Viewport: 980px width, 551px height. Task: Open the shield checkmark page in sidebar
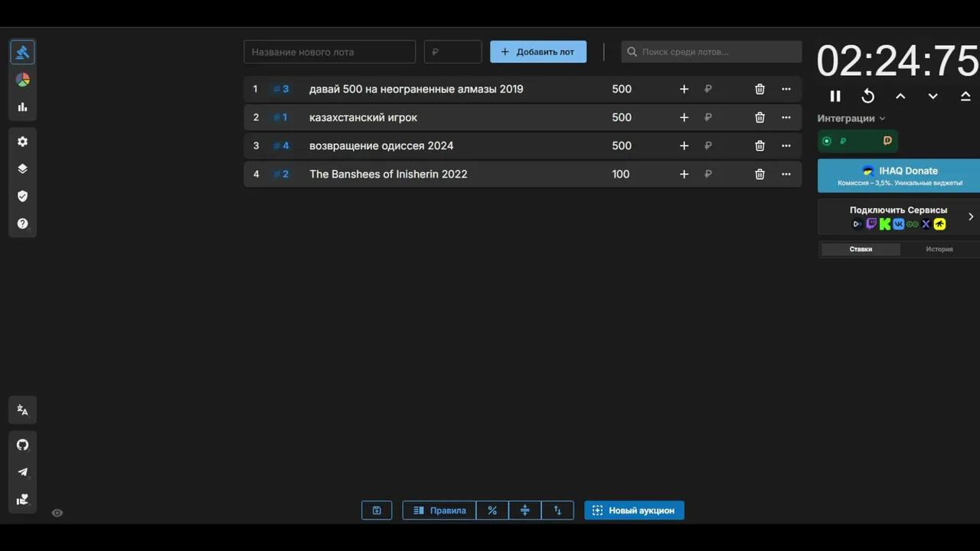click(22, 197)
